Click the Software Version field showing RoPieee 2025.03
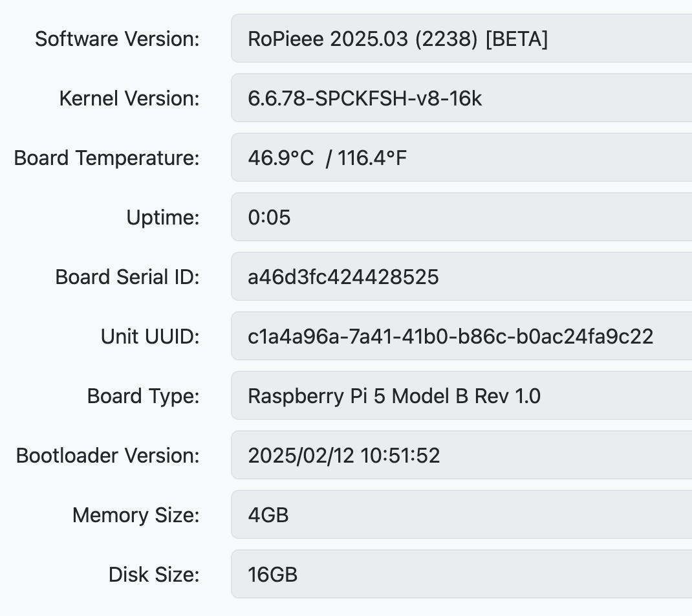The width and height of the screenshot is (692, 616). click(x=462, y=38)
